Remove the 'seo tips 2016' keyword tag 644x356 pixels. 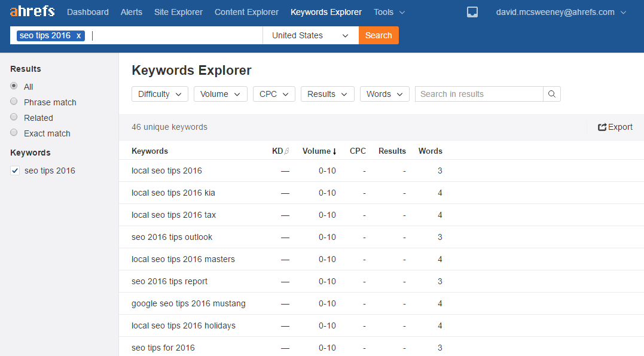pyautogui.click(x=78, y=36)
